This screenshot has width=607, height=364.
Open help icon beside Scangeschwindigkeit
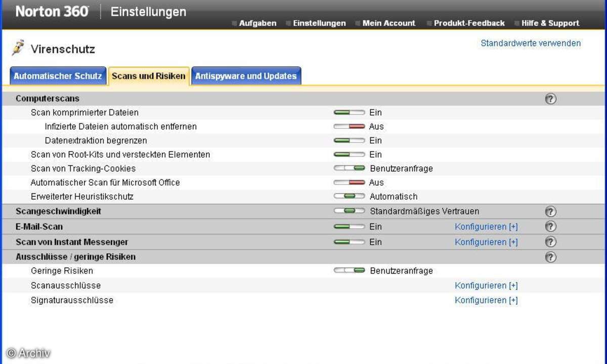tap(551, 212)
